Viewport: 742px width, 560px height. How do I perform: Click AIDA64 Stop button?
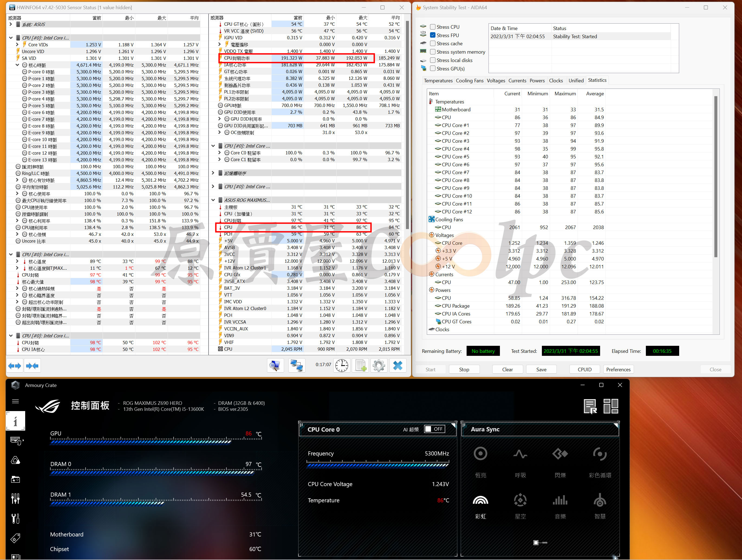pos(464,369)
